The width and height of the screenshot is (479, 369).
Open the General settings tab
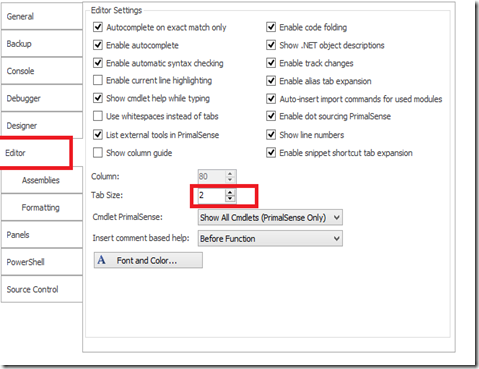[x=41, y=16]
